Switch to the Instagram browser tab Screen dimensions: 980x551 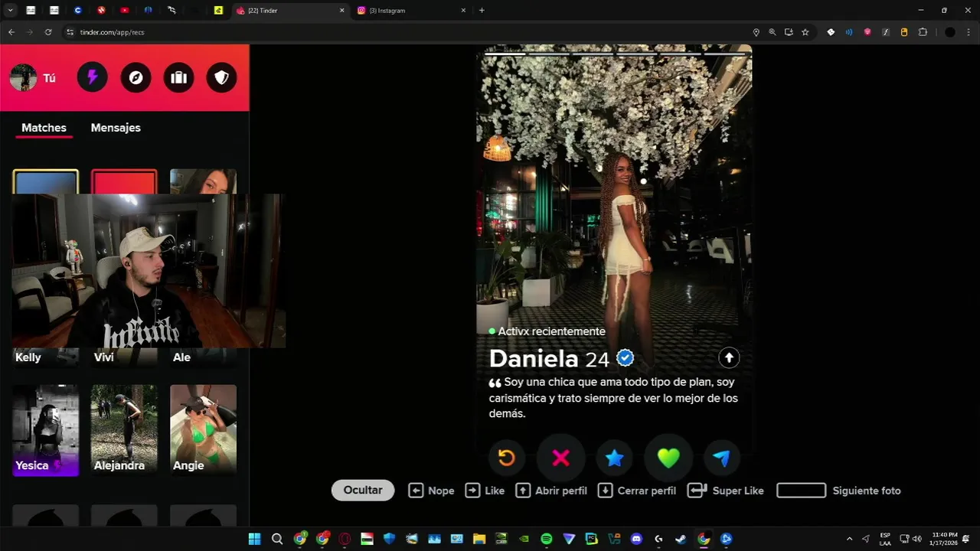(410, 11)
